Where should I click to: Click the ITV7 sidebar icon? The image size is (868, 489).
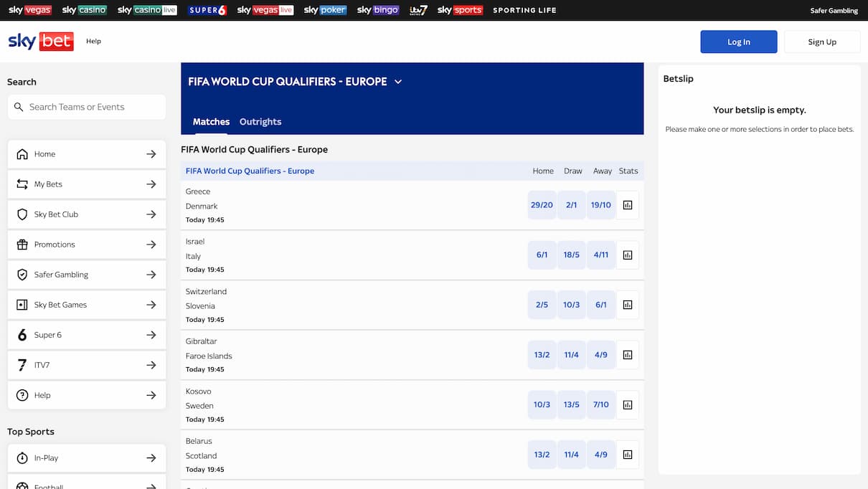(x=22, y=365)
